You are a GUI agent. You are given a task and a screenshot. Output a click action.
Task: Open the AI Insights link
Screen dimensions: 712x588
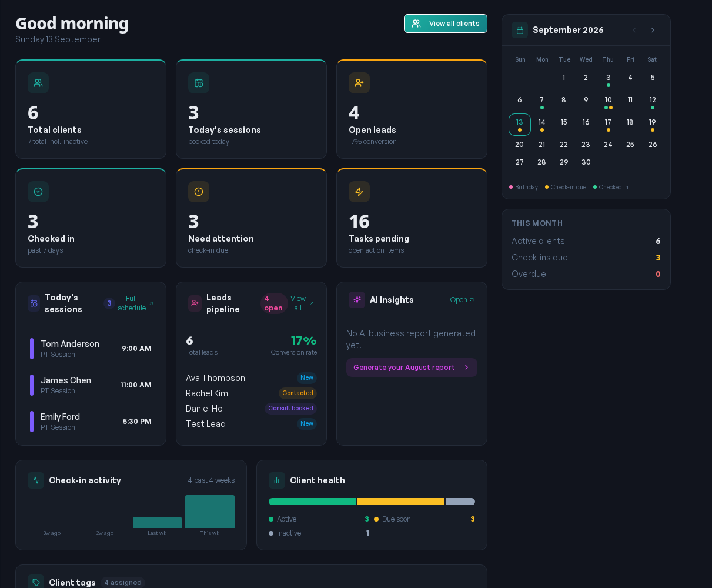pyautogui.click(x=462, y=300)
